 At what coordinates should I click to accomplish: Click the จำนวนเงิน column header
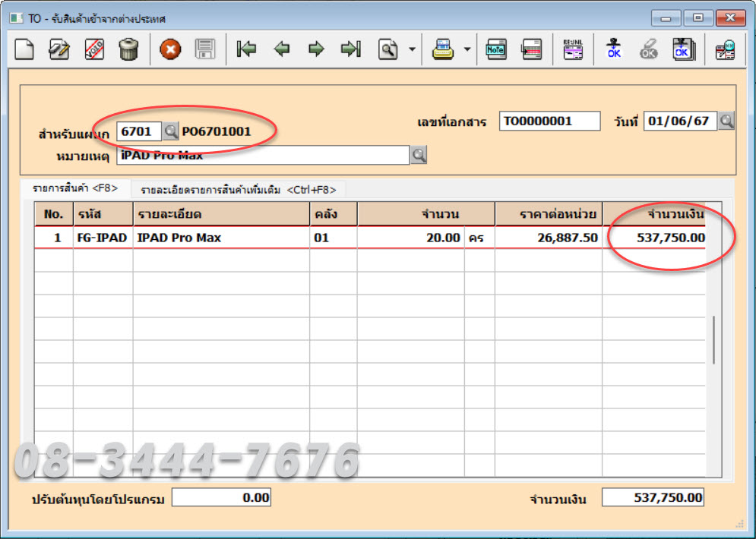653,214
